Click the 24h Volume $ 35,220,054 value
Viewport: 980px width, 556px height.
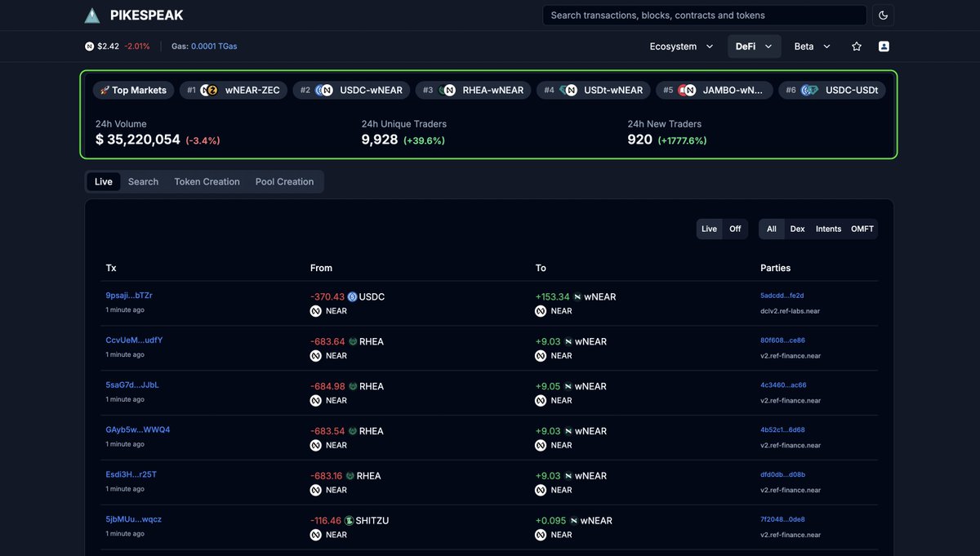138,140
